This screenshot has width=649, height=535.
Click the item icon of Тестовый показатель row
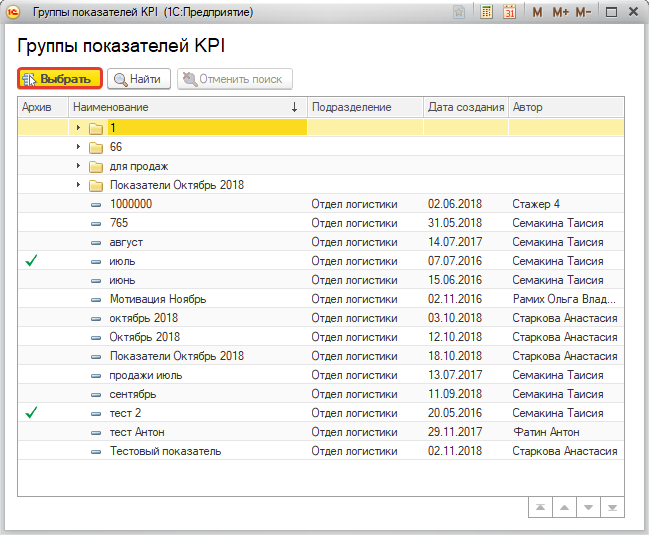96,452
